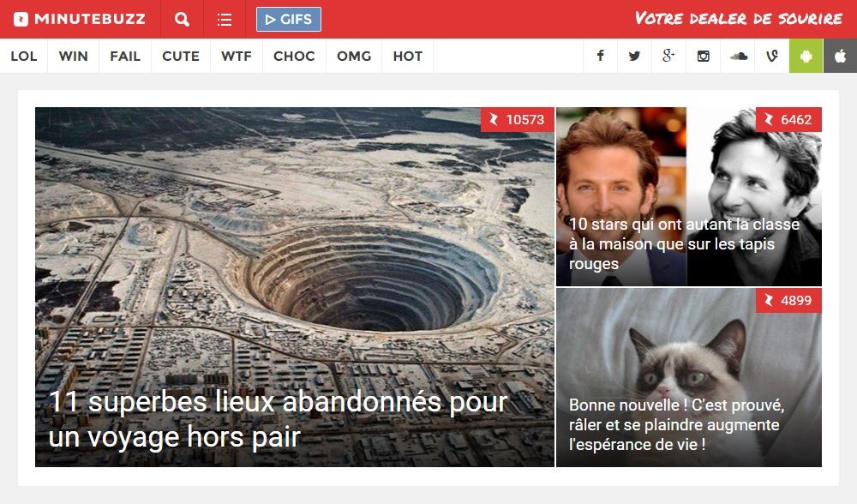Select the FAIL category

click(x=125, y=56)
